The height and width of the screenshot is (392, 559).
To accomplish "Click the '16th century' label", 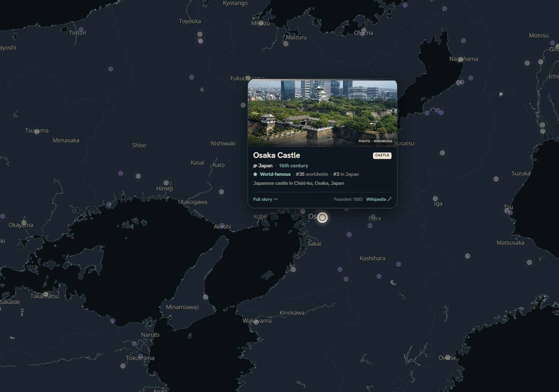I will coord(293,166).
